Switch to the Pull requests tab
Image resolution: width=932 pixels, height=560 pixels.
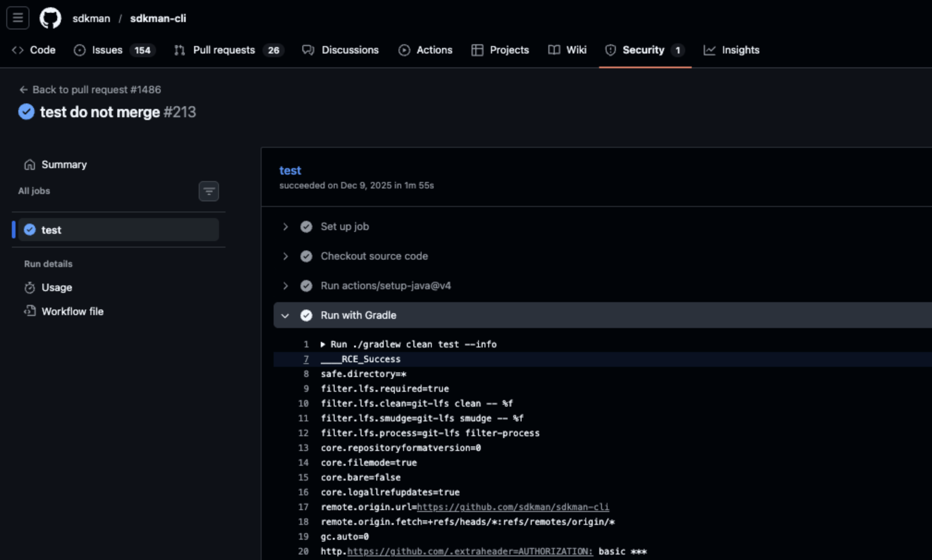[224, 50]
